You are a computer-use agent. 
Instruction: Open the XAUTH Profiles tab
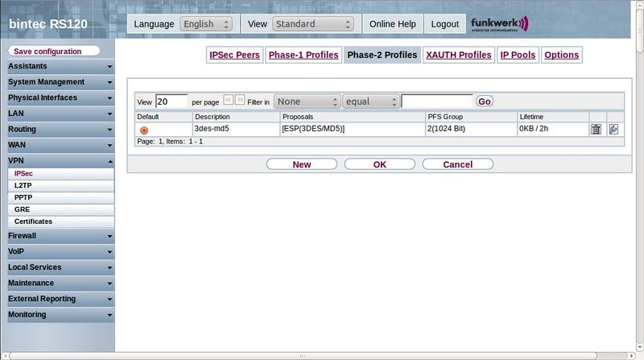(458, 55)
